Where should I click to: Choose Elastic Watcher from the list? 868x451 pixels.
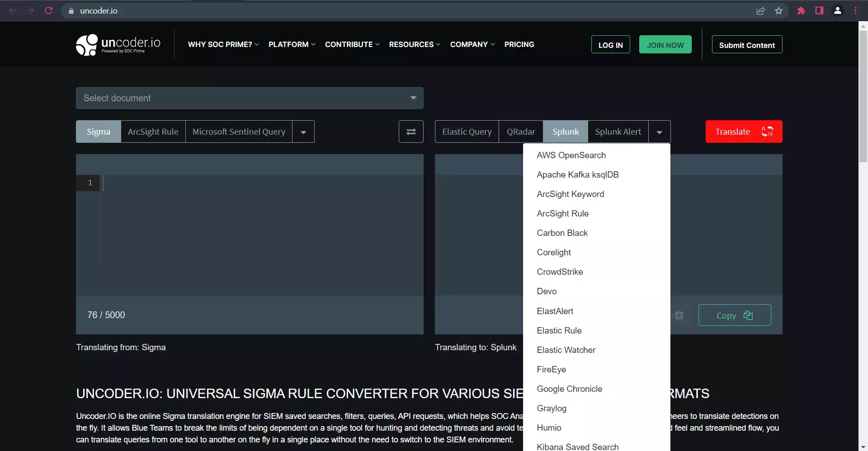pos(596,350)
